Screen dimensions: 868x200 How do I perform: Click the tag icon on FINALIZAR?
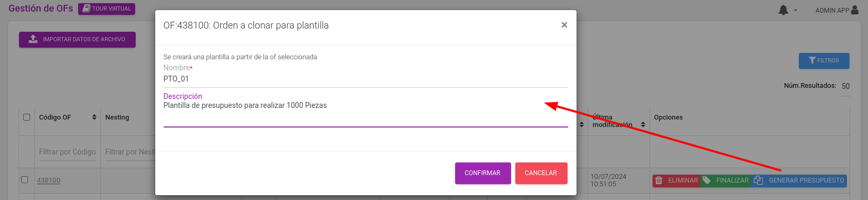(706, 180)
